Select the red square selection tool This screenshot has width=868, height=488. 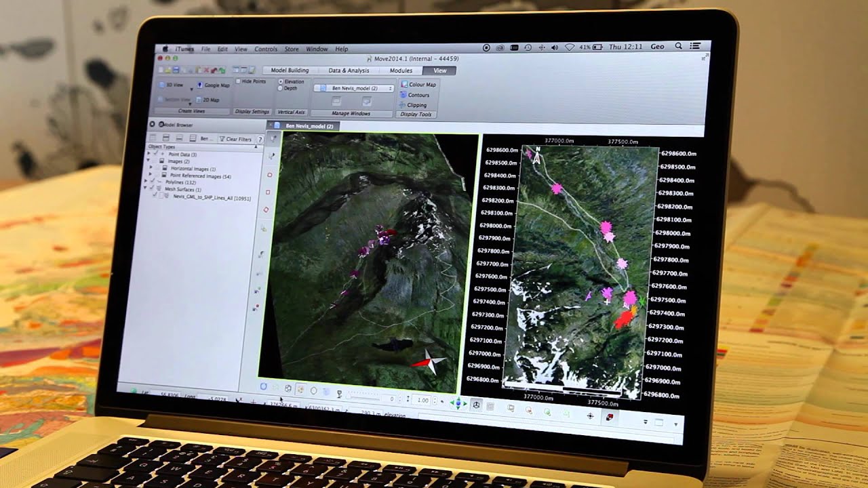[268, 192]
